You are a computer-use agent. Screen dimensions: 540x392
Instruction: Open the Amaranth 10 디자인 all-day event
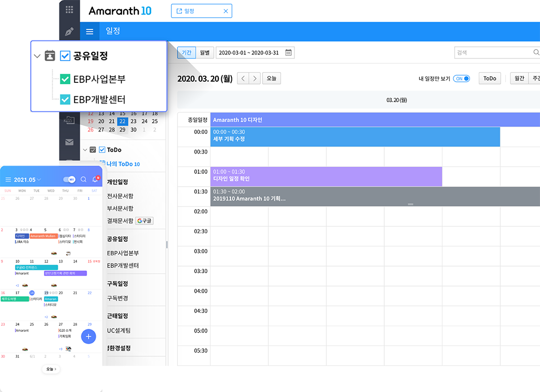(x=375, y=119)
